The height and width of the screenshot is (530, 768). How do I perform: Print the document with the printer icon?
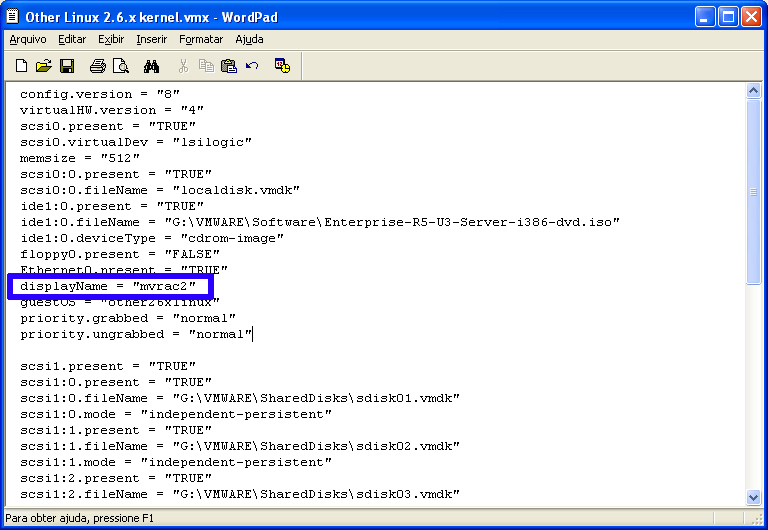coord(98,67)
